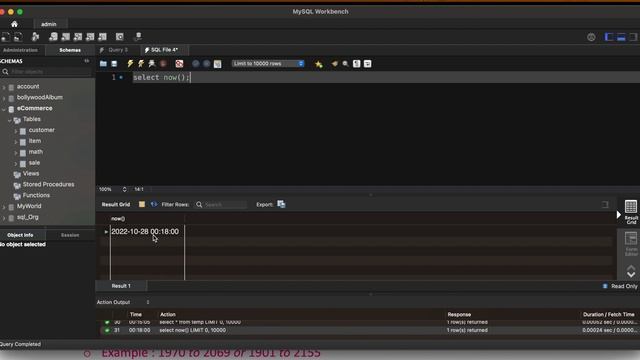Switch to Session tab
The height and width of the screenshot is (360, 640).
coord(70,235)
